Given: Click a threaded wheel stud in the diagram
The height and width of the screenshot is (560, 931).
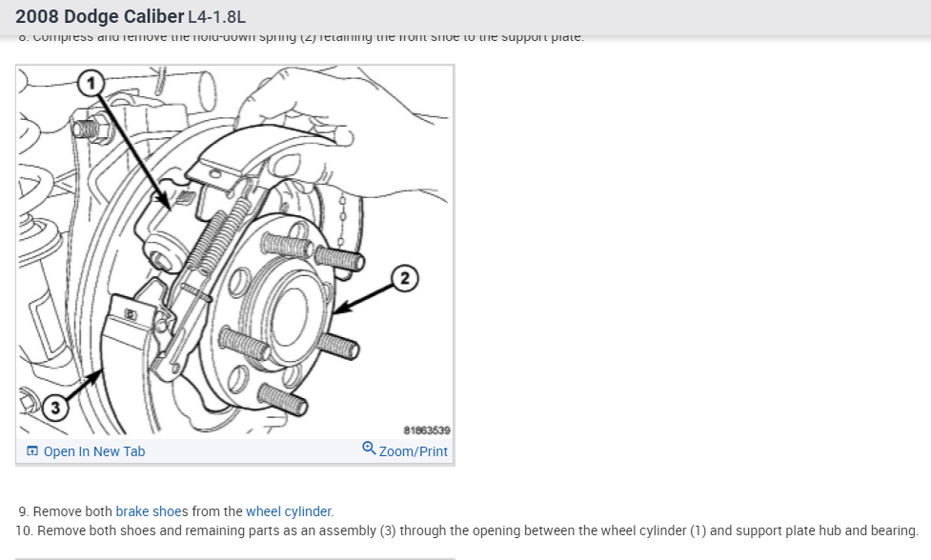Looking at the screenshot, I should [338, 256].
